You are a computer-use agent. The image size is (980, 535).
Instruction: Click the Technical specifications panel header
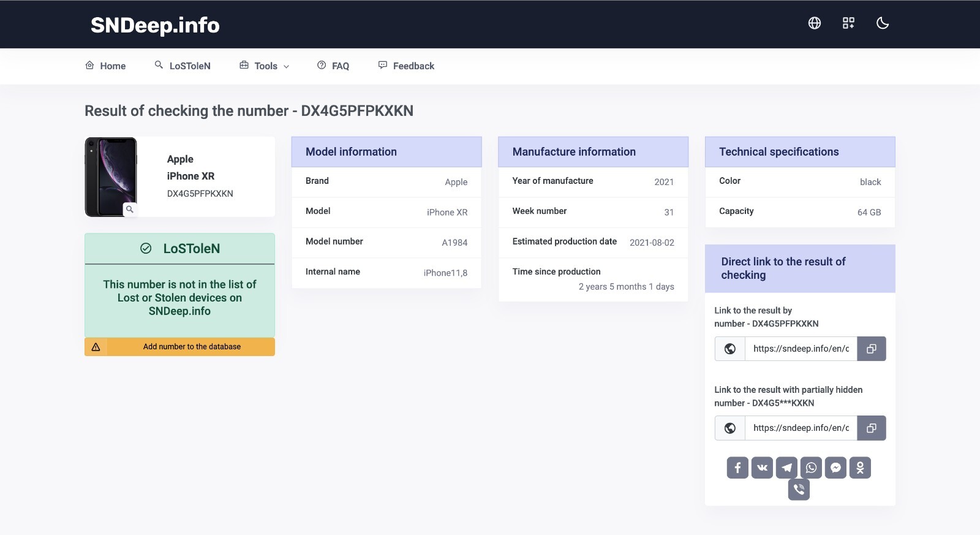[x=800, y=152]
